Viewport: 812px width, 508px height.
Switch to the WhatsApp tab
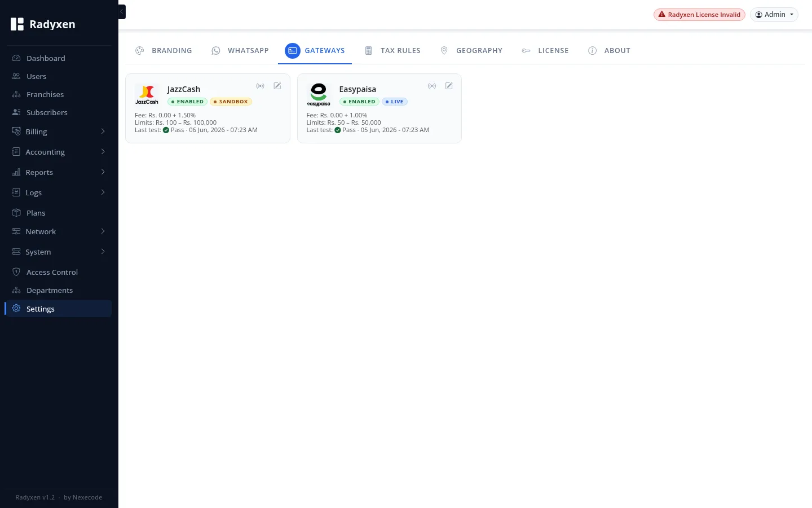(x=240, y=50)
